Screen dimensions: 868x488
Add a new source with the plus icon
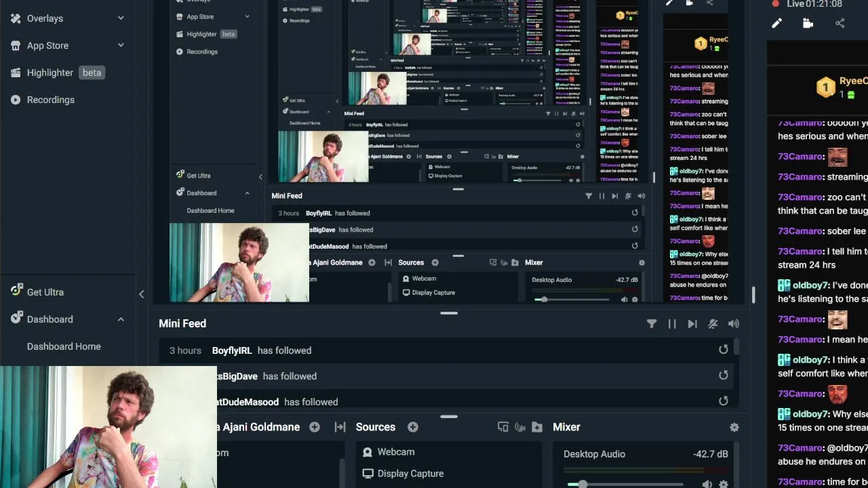[x=413, y=427]
